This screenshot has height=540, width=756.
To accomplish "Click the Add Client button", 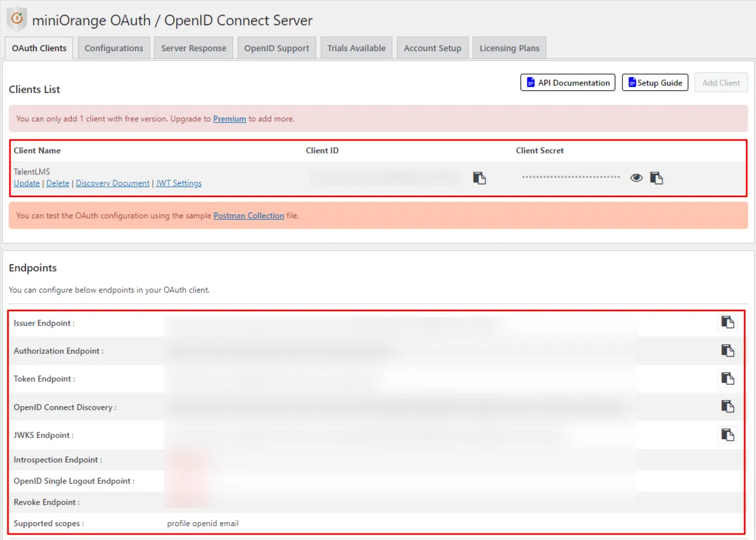I will coord(721,82).
